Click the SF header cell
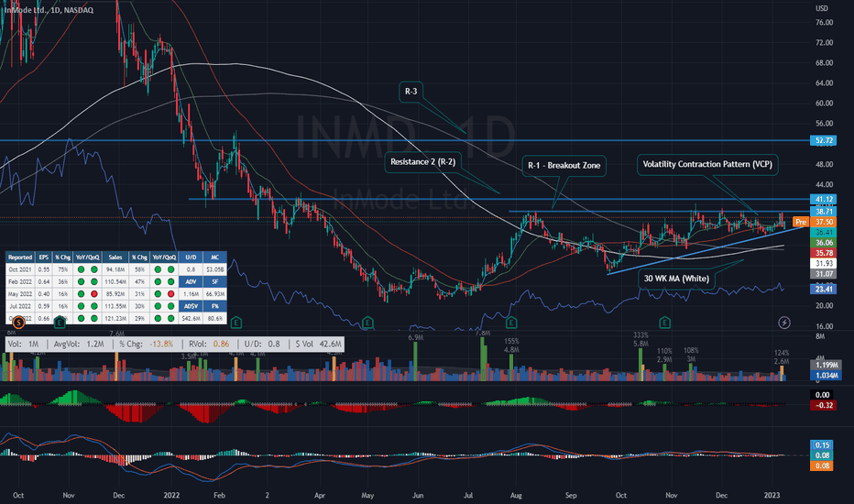Screen dimensions: 854x504 (x=214, y=281)
